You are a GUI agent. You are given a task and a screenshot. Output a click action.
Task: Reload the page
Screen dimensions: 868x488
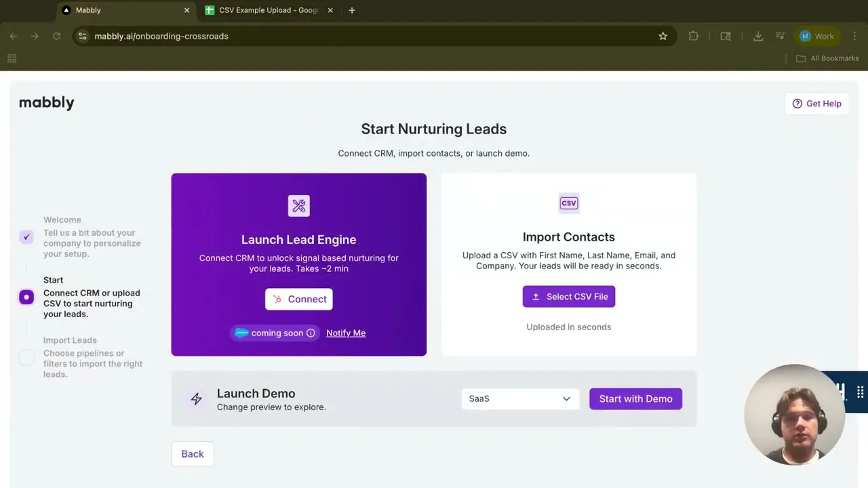pos(56,36)
